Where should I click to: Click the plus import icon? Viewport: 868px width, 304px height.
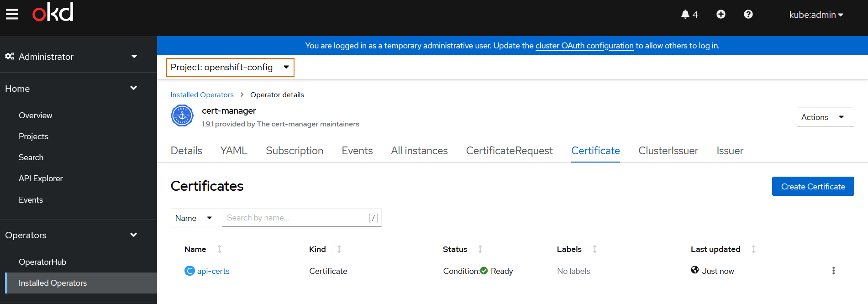point(721,14)
